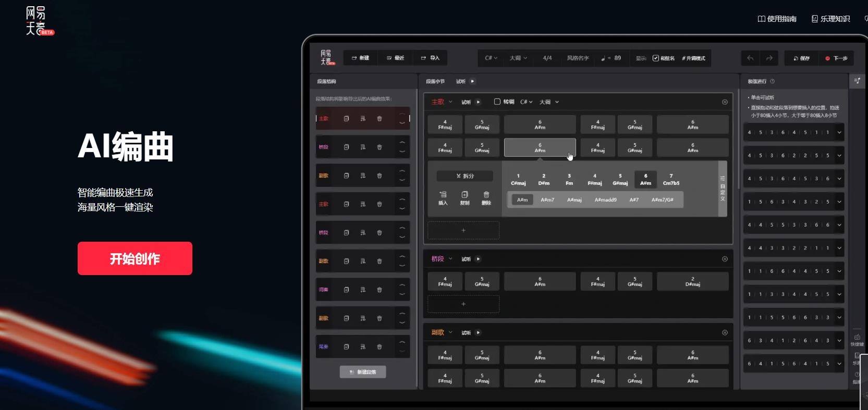868x410 pixels.
Task: Click the 下一步 next step button
Action: tap(836, 58)
